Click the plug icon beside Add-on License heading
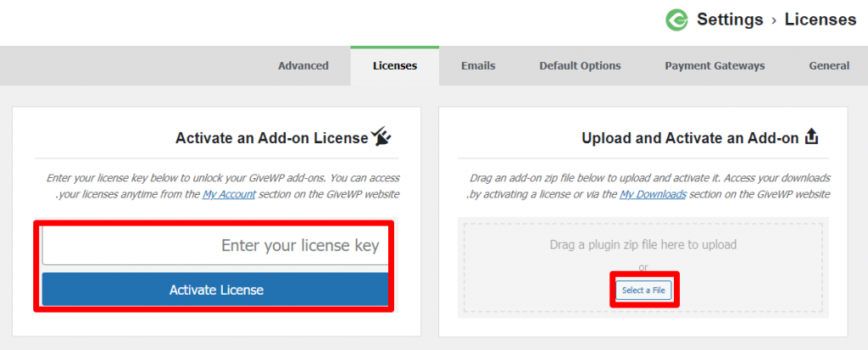The width and height of the screenshot is (868, 350). click(381, 136)
